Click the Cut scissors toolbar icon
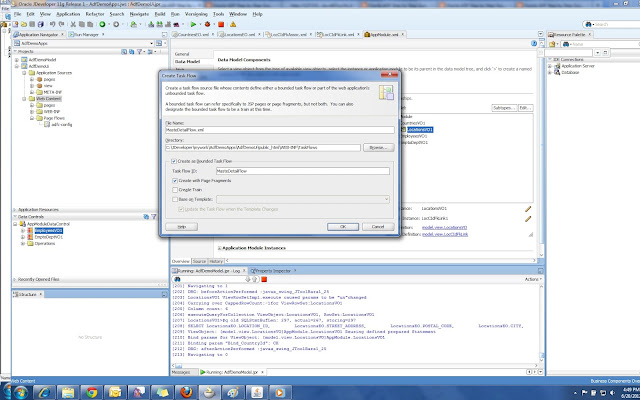640x400 pixels. tap(73, 24)
